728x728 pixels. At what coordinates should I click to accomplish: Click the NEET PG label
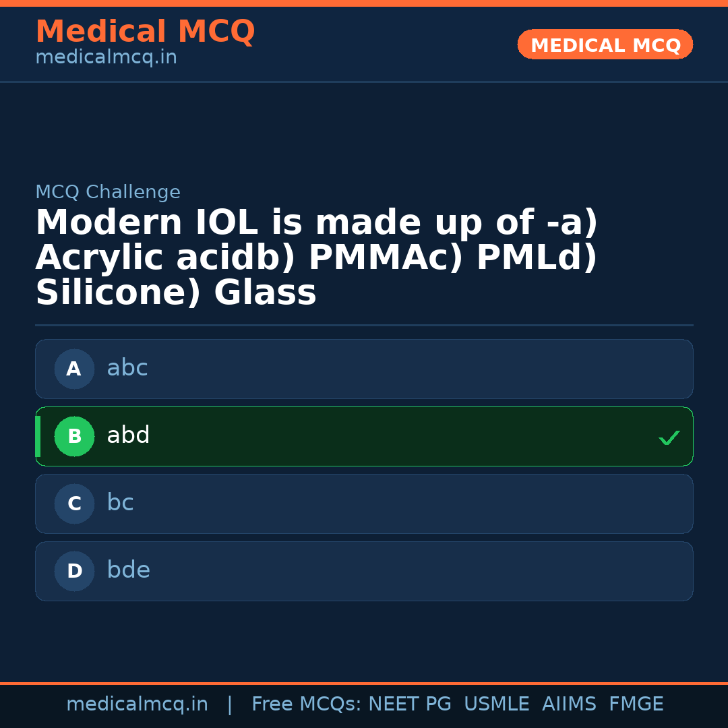point(409,703)
